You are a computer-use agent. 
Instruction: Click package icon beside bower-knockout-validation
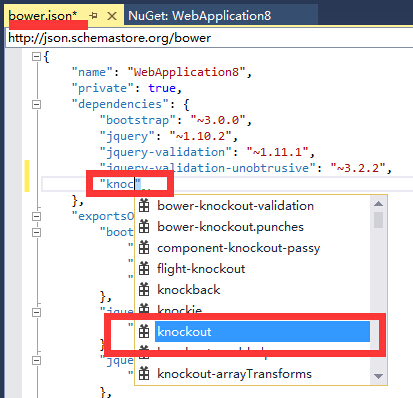[x=144, y=206]
